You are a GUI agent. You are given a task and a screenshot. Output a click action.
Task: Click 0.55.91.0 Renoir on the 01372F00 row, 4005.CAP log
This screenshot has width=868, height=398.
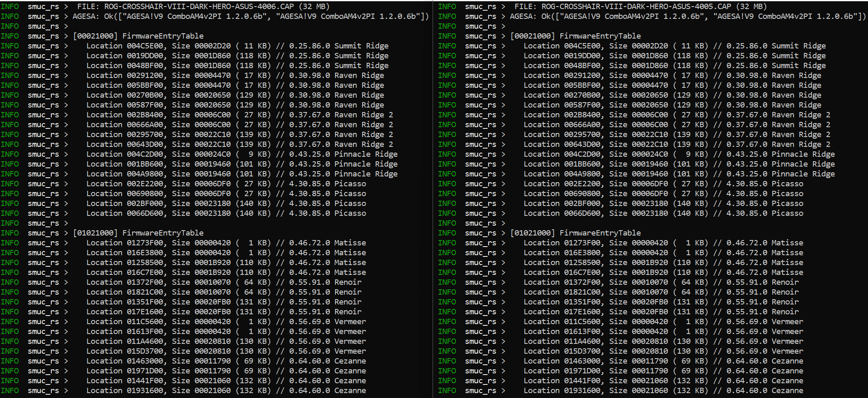click(x=763, y=282)
